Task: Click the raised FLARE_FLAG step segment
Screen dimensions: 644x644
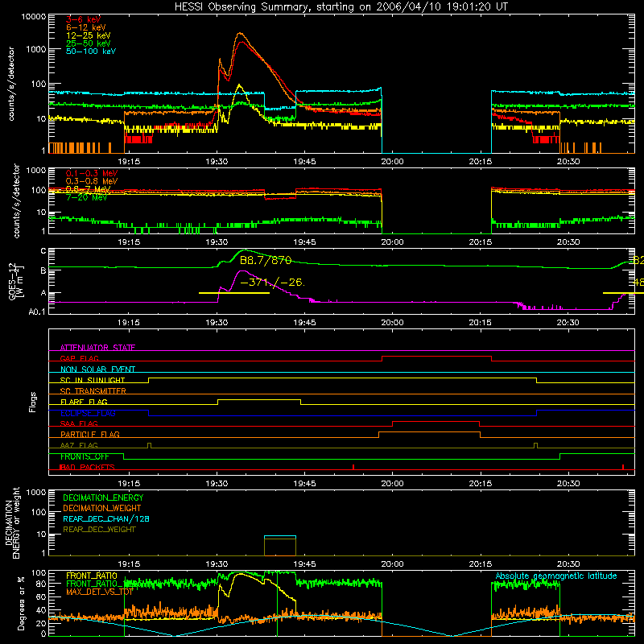Action: (259, 399)
